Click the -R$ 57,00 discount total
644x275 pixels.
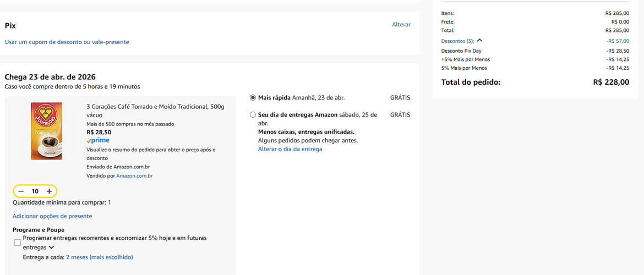click(618, 41)
